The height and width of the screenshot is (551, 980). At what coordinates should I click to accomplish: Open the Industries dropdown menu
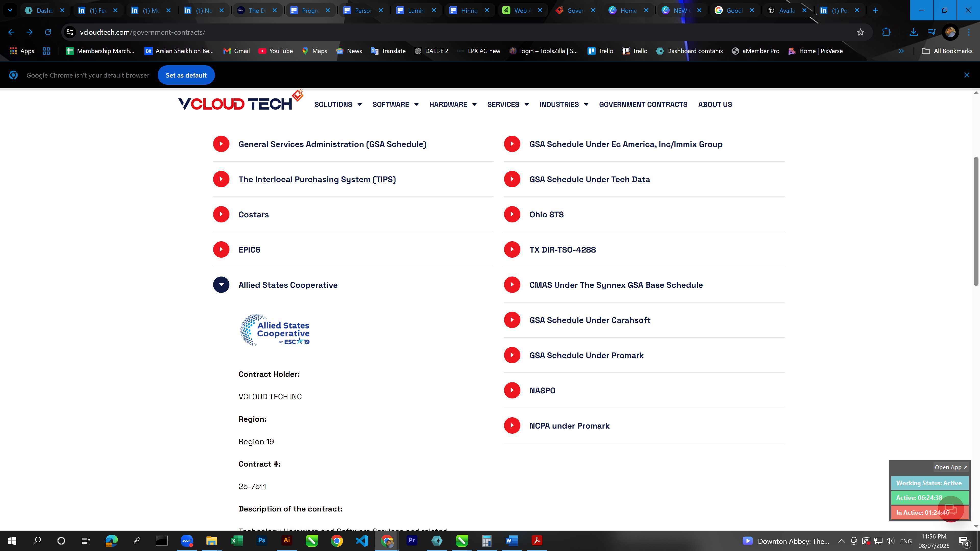(564, 104)
